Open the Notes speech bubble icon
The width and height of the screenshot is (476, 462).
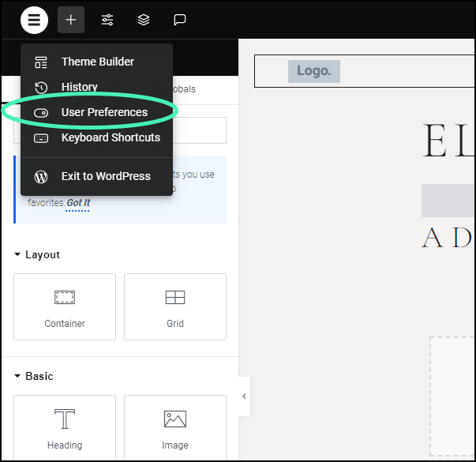point(180,20)
